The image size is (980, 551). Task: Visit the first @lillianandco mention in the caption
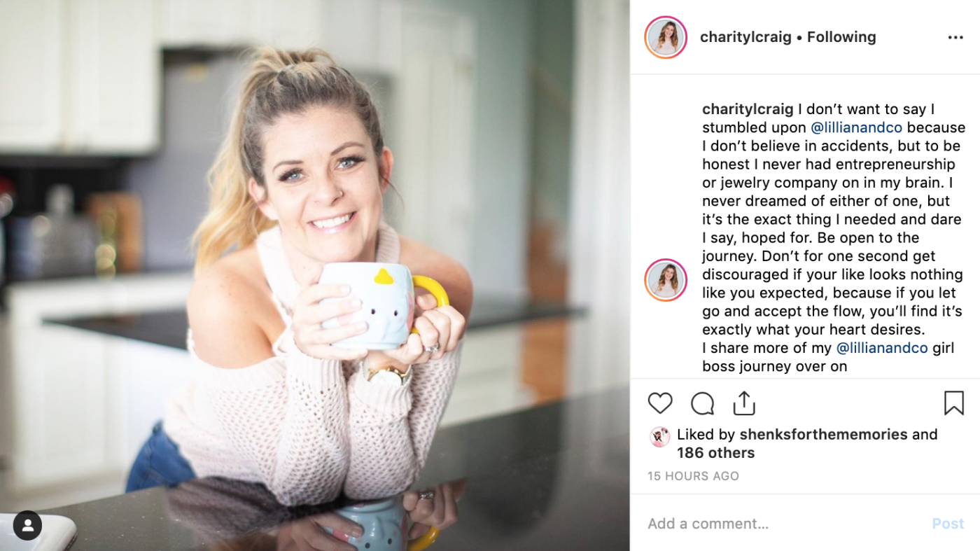click(857, 127)
